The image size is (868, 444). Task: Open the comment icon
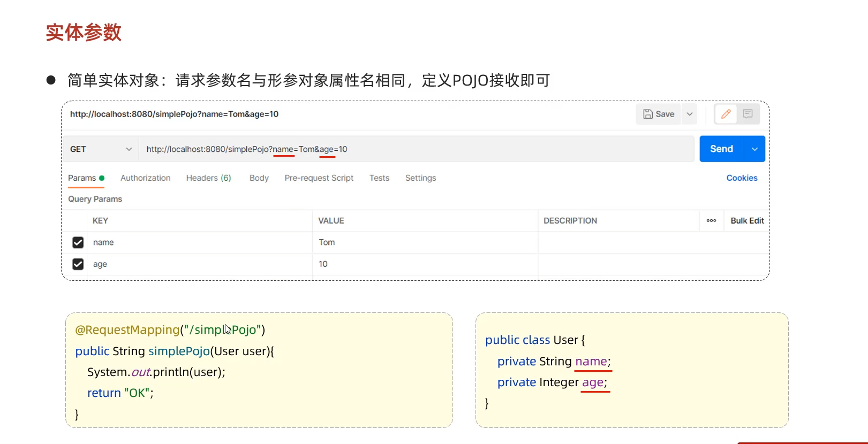coord(748,114)
